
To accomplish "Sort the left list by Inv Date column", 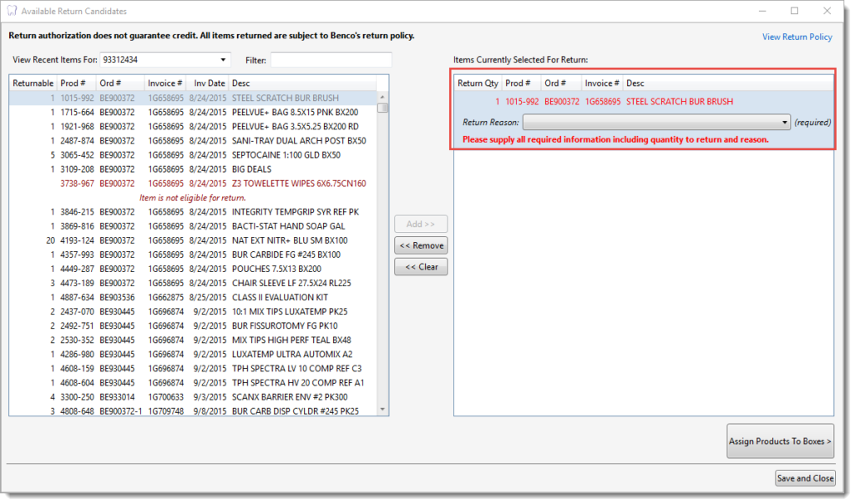I will (x=209, y=83).
